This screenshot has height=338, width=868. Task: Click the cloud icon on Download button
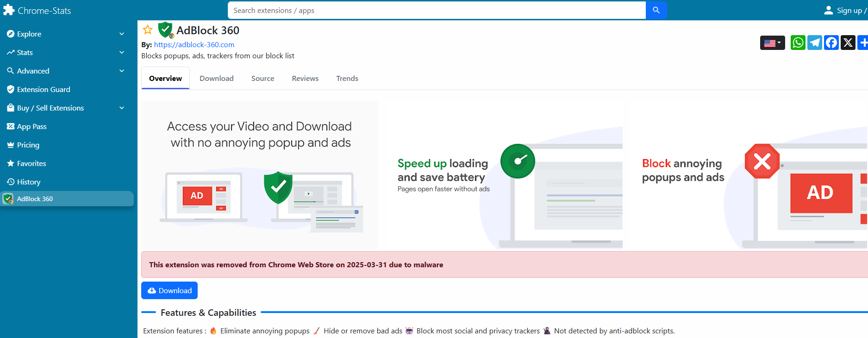152,290
